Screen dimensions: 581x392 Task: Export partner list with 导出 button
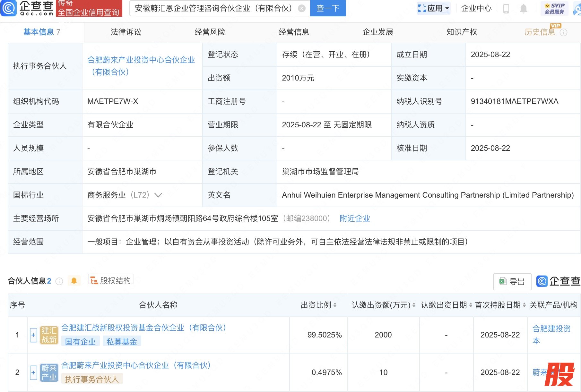(512, 282)
